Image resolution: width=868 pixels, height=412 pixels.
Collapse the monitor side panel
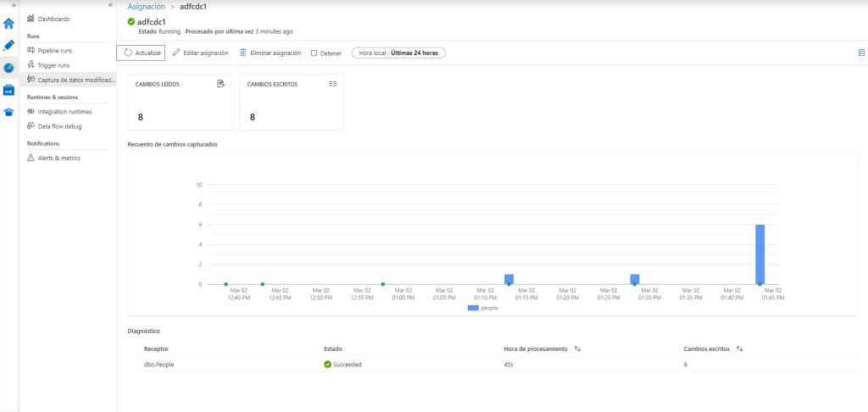click(x=110, y=5)
